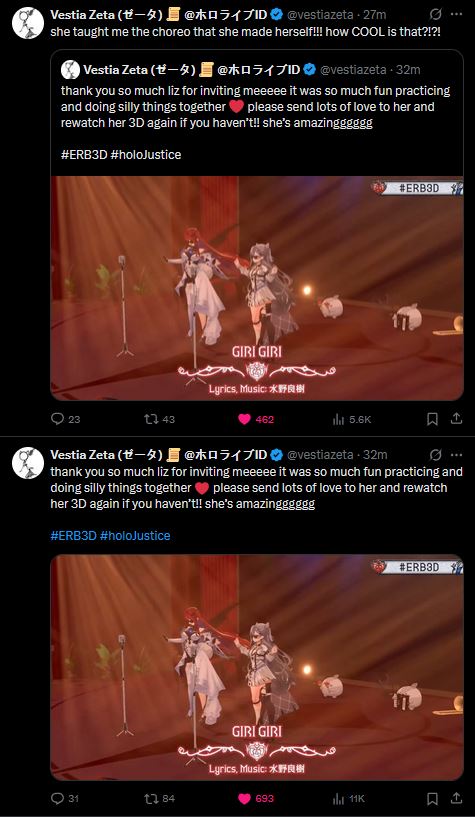This screenshot has width=475, height=817.
Task: Unlike the bottom tweet with 693 likes
Action: click(256, 799)
